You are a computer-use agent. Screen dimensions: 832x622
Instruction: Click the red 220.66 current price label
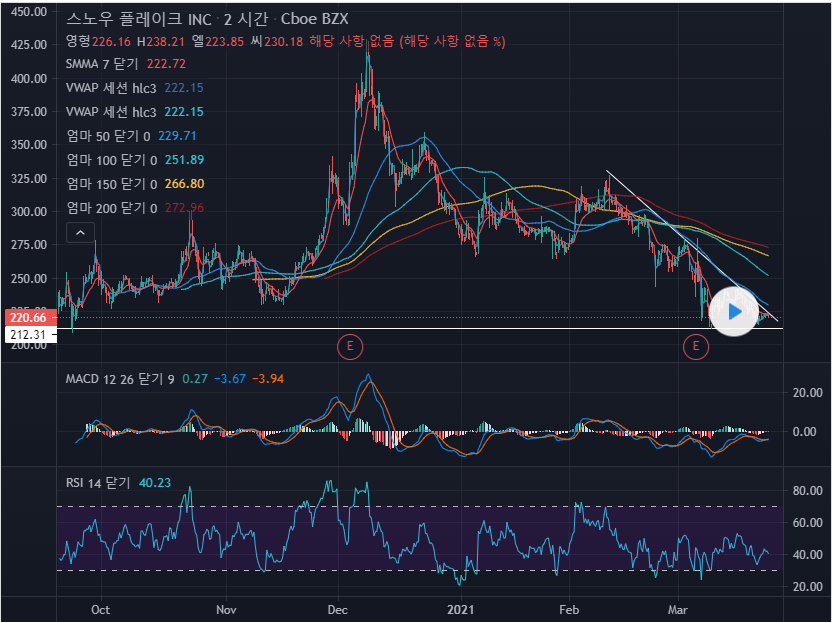click(x=27, y=317)
